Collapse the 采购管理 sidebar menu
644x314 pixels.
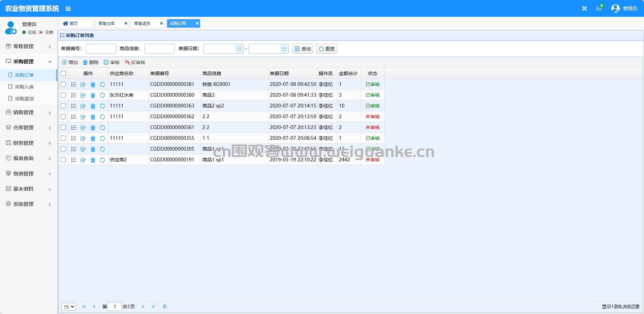[29, 62]
